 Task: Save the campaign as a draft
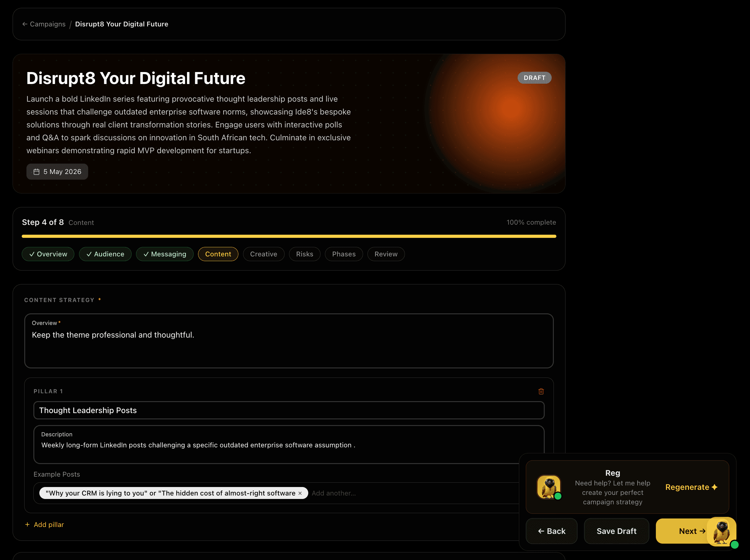tap(616, 531)
